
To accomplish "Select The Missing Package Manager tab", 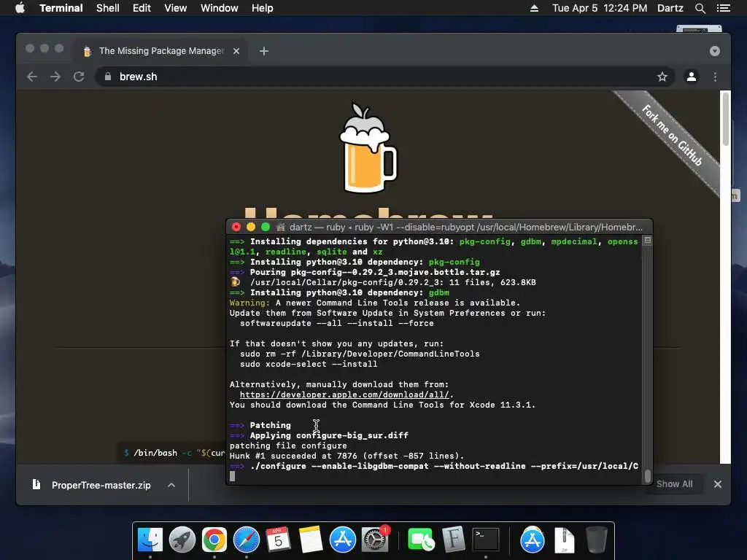I will (160, 51).
